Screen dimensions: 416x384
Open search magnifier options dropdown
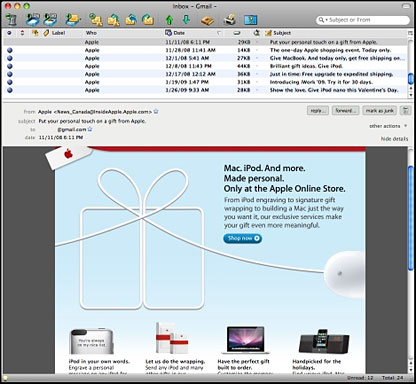point(322,20)
